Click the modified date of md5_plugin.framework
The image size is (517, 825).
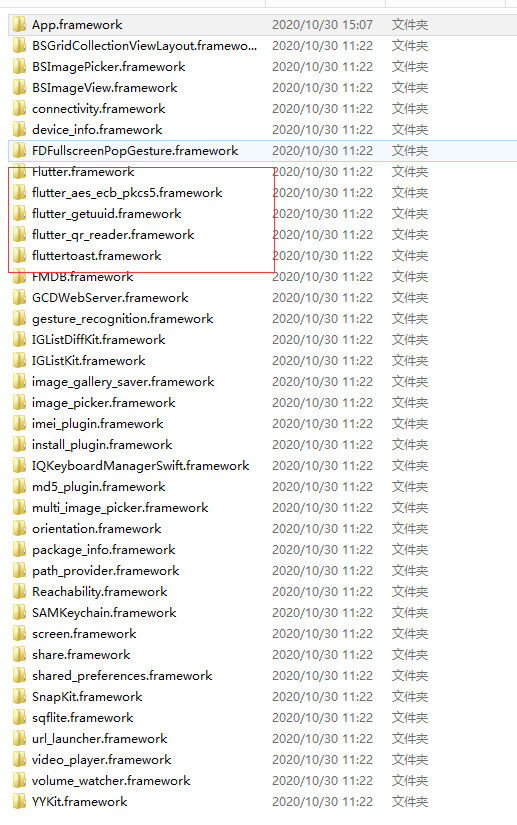pyautogui.click(x=322, y=487)
